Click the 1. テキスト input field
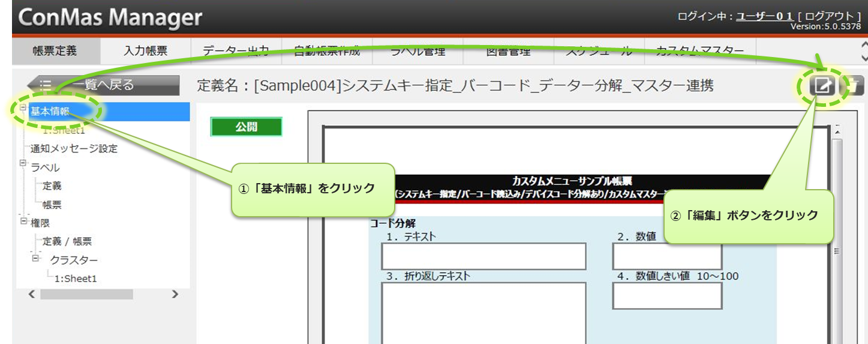This screenshot has width=868, height=344. pyautogui.click(x=483, y=256)
